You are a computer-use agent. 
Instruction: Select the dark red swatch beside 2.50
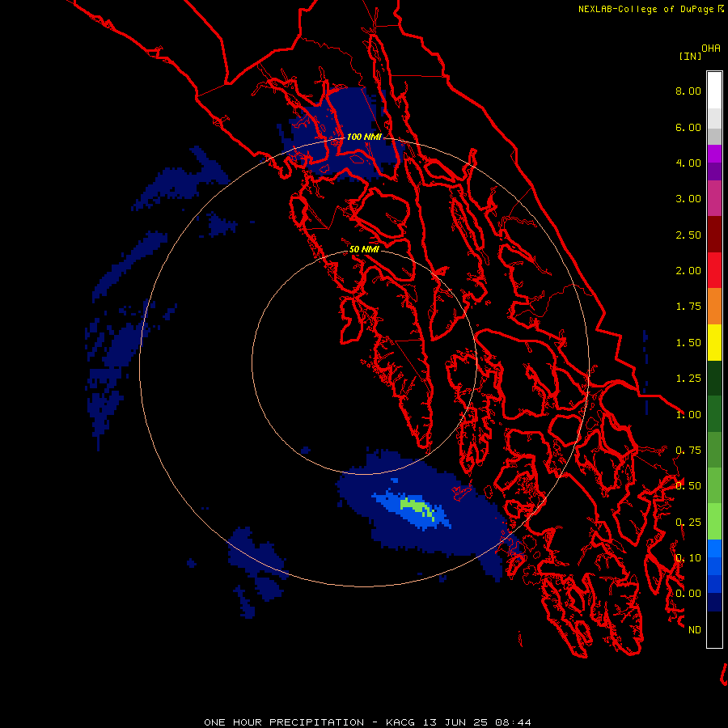click(x=714, y=235)
